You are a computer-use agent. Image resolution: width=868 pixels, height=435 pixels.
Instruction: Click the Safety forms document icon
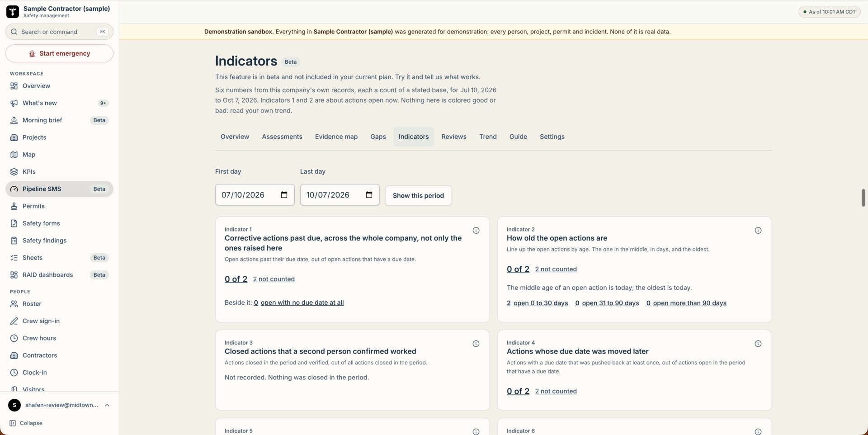[x=14, y=223]
